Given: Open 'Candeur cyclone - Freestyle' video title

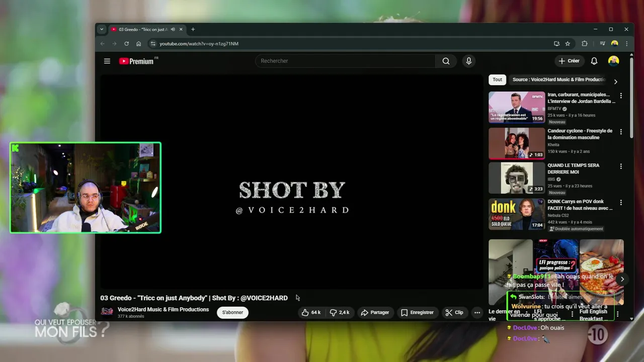Looking at the screenshot, I should [580, 134].
